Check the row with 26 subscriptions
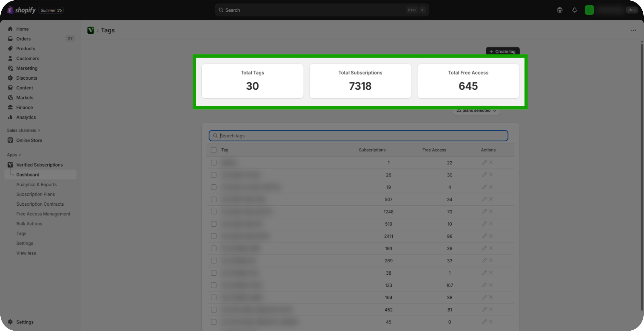 (x=214, y=175)
